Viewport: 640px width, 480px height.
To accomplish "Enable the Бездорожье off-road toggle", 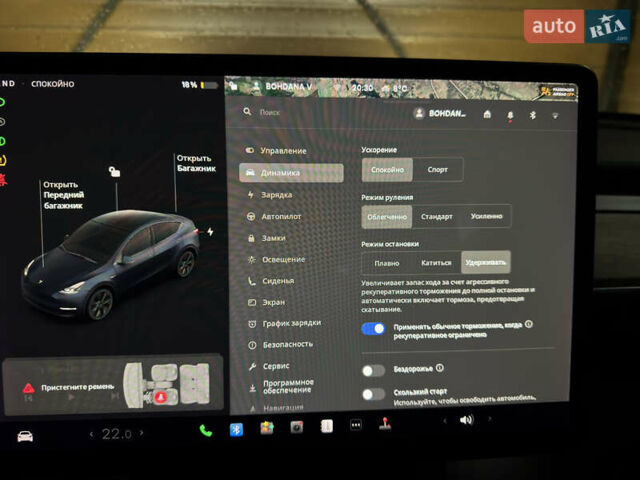I will point(373,370).
